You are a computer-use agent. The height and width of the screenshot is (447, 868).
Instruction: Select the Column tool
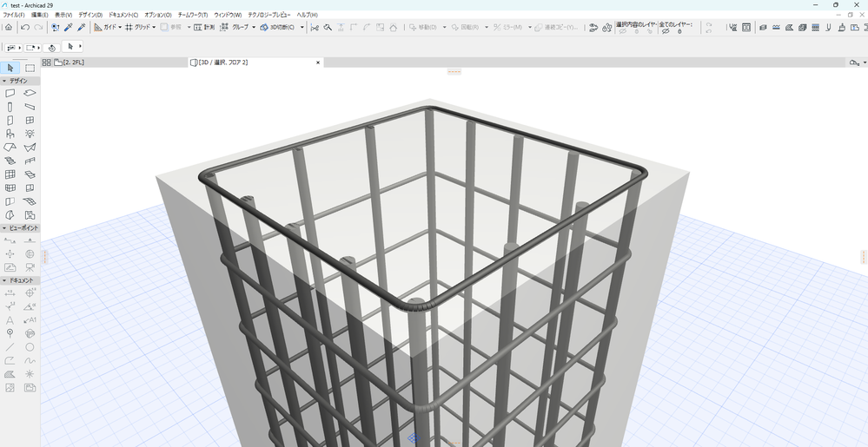(10, 107)
